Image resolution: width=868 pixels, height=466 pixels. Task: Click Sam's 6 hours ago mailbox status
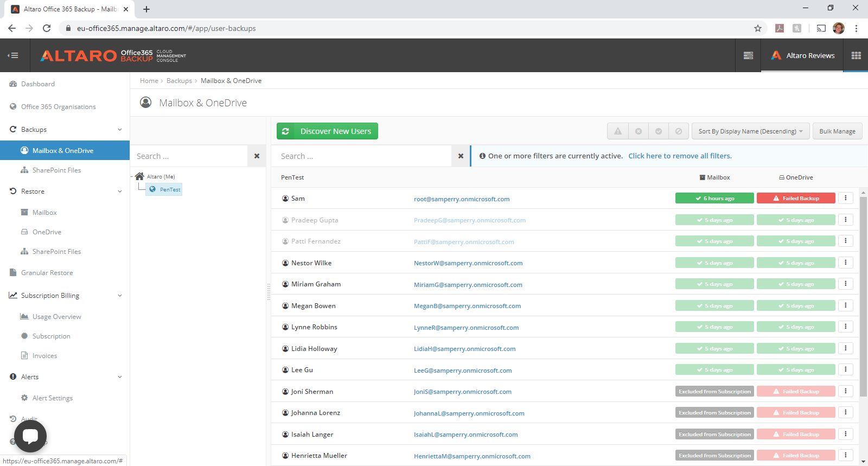pyautogui.click(x=714, y=198)
